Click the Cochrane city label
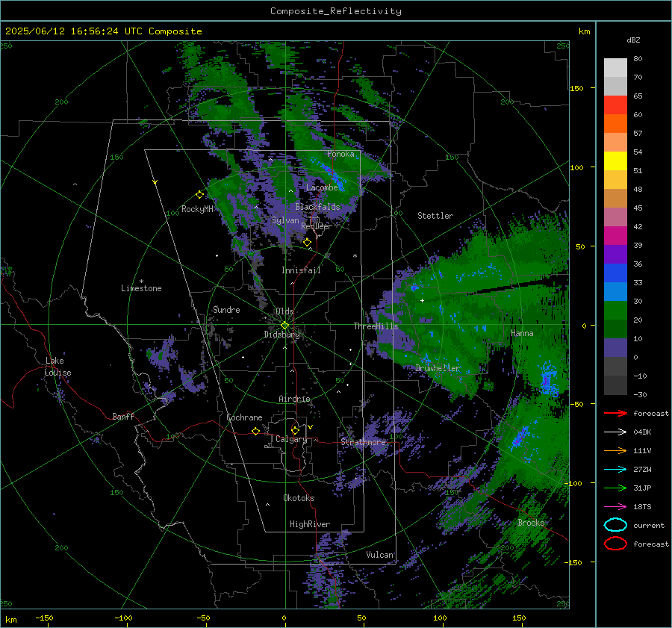 click(x=244, y=417)
